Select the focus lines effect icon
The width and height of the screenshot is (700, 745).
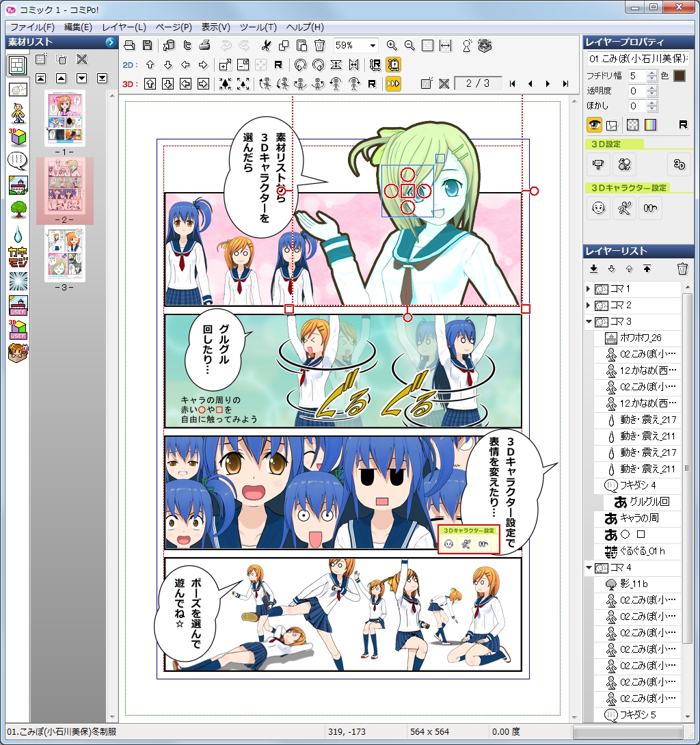[18, 282]
